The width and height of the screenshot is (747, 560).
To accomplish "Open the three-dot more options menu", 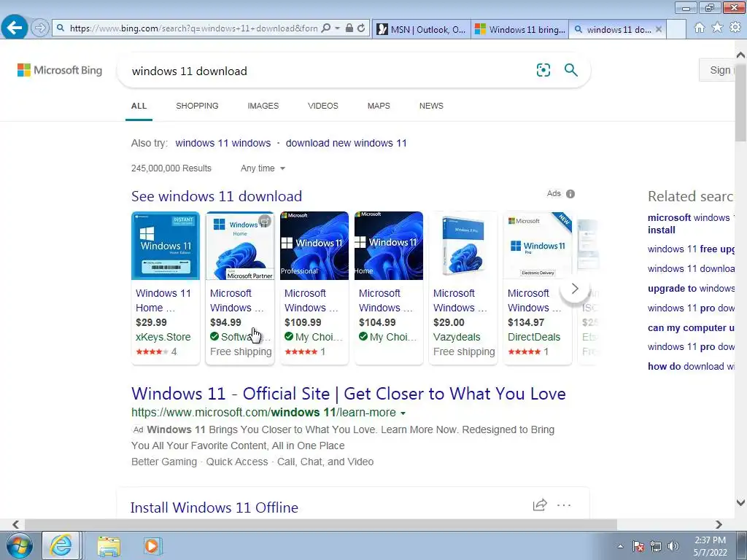I will tap(564, 505).
